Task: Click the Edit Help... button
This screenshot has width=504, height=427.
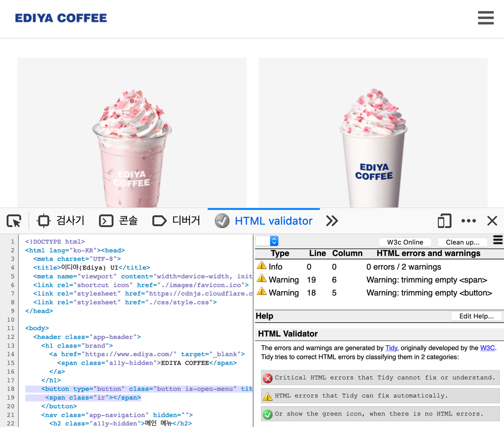Action: coord(476,316)
